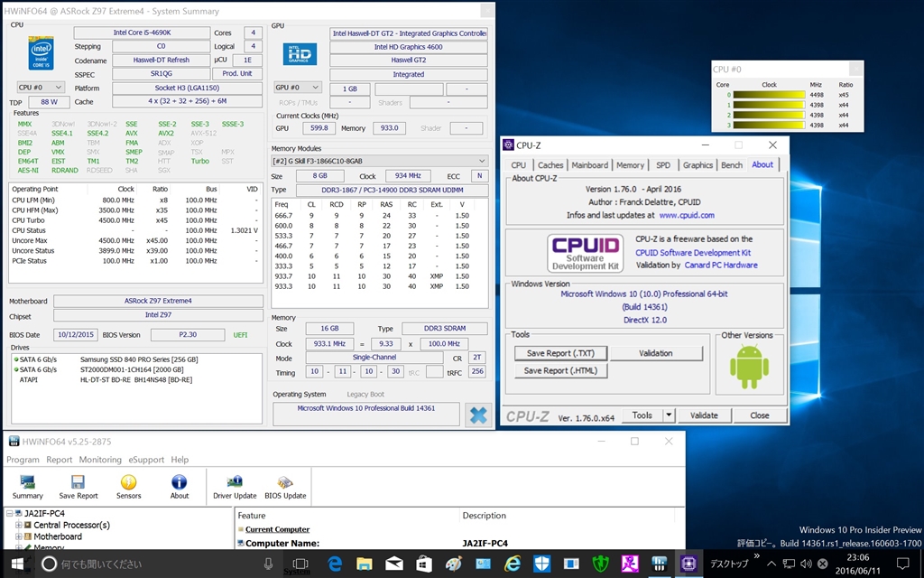Open Microsoft Edge from the taskbar
Viewport: 924px width, 578px height.
pyautogui.click(x=335, y=564)
